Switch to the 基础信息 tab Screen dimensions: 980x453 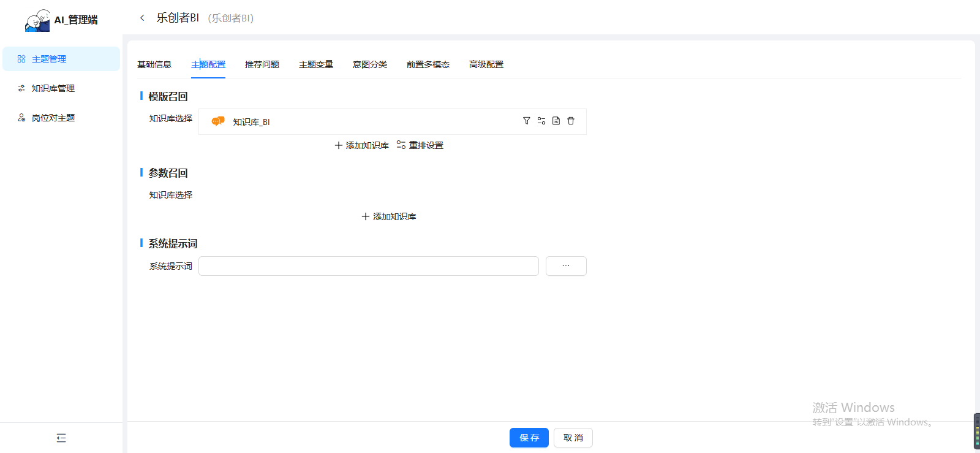point(154,64)
